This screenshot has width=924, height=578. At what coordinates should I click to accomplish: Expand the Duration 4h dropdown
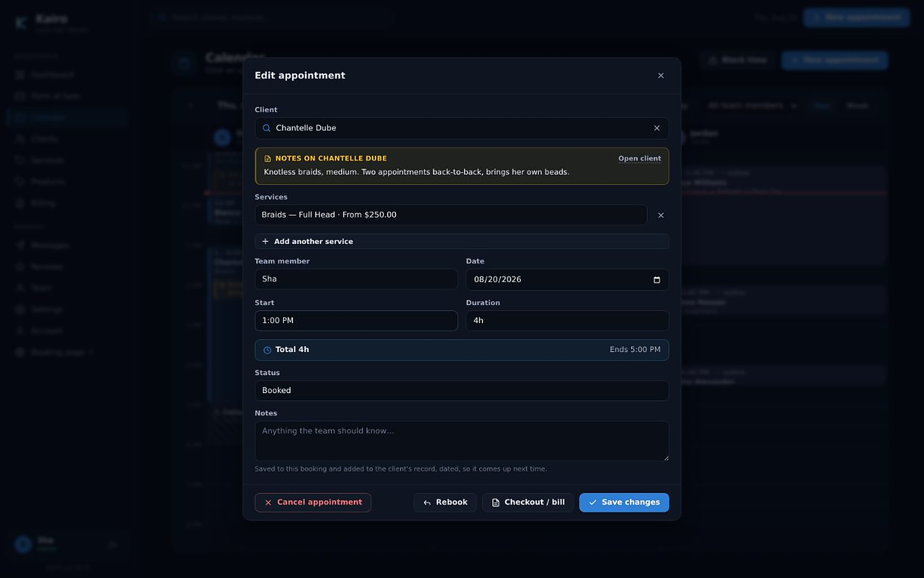pos(567,321)
